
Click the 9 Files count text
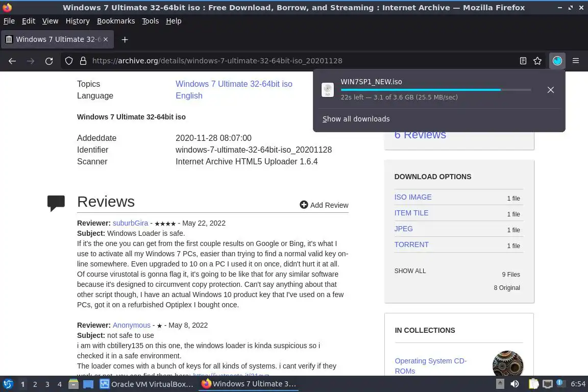click(511, 275)
